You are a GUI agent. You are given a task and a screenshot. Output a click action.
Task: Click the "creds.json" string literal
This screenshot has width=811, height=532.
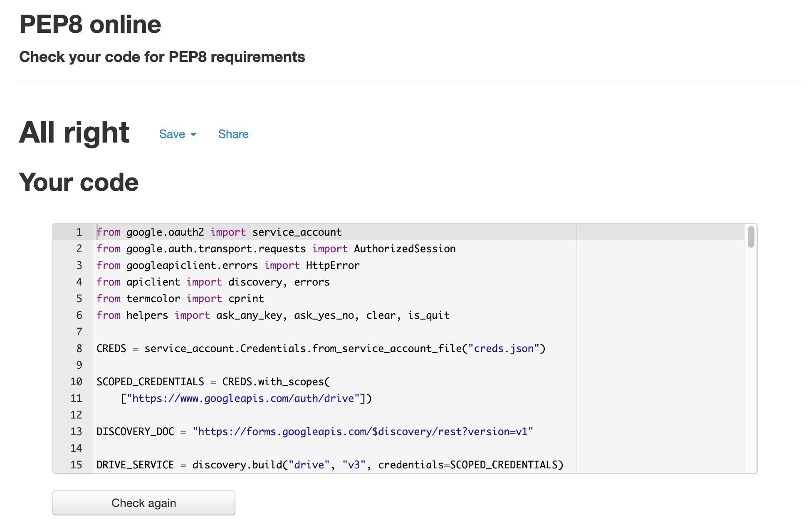(x=504, y=348)
